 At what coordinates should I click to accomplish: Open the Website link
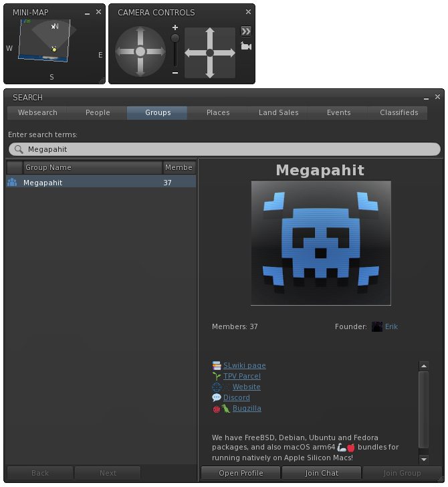pyautogui.click(x=247, y=387)
